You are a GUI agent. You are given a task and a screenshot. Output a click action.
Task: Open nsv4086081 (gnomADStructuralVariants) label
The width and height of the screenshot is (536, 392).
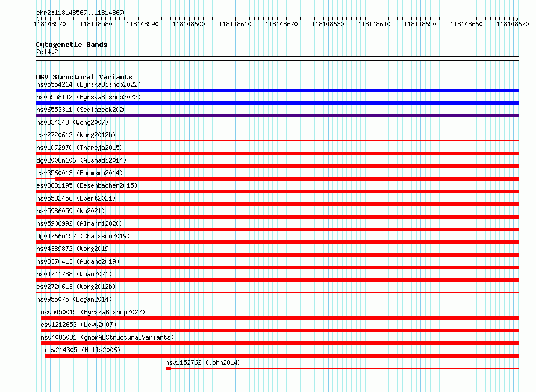pyautogui.click(x=107, y=337)
